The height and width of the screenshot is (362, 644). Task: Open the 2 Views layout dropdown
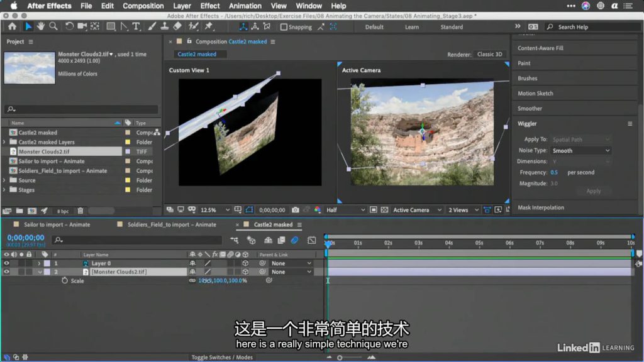point(464,210)
